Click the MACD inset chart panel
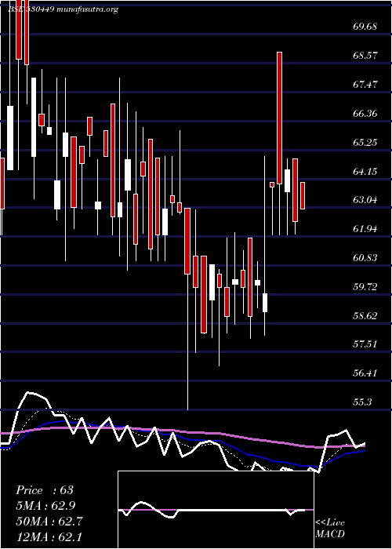This screenshot has width=392, height=549. tap(216, 510)
